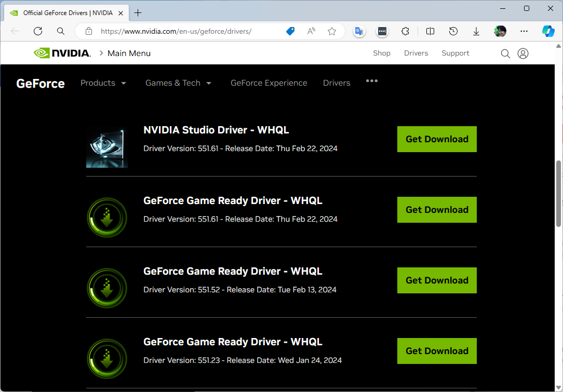This screenshot has height=392, width=563.
Task: Expand the Main Menu chevron
Action: point(101,53)
